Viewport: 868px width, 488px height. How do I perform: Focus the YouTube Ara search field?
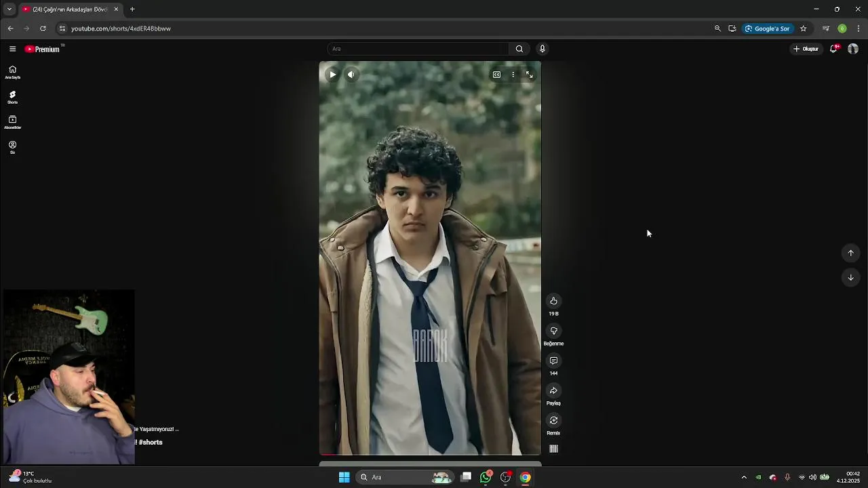418,49
